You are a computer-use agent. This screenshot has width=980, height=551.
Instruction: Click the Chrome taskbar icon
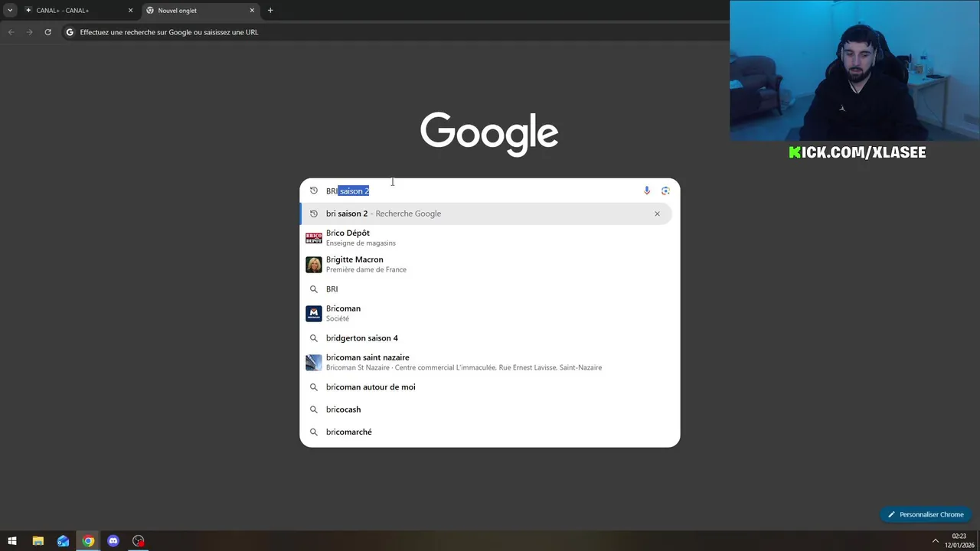point(88,541)
